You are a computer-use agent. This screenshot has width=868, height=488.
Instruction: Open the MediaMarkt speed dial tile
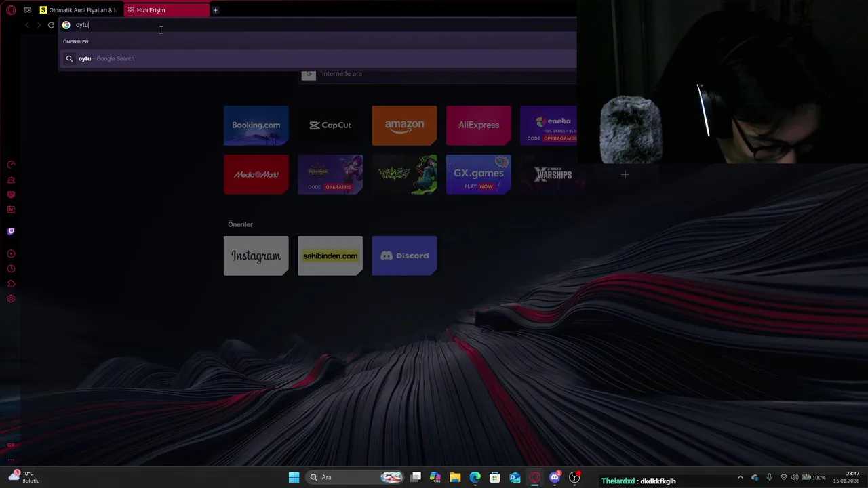coord(256,174)
